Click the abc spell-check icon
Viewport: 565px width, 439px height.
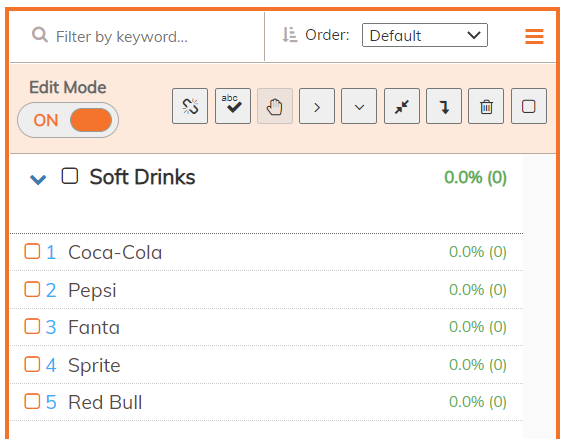tap(233, 106)
